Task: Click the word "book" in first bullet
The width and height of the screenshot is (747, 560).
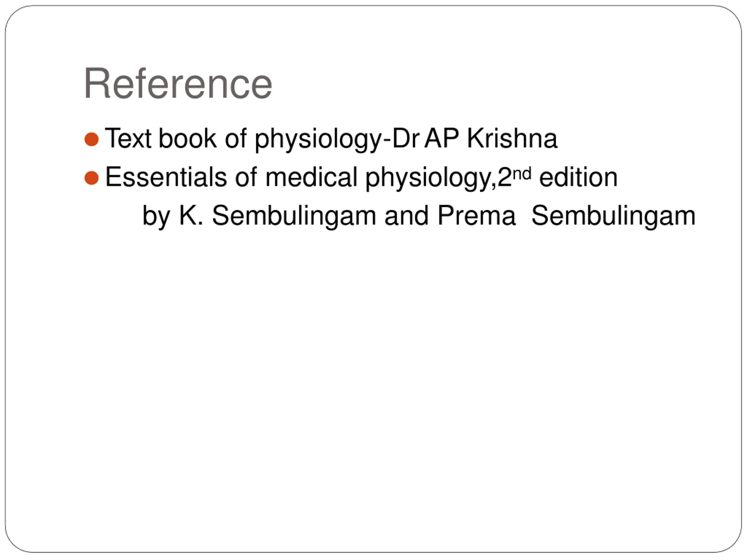Action: 187,139
